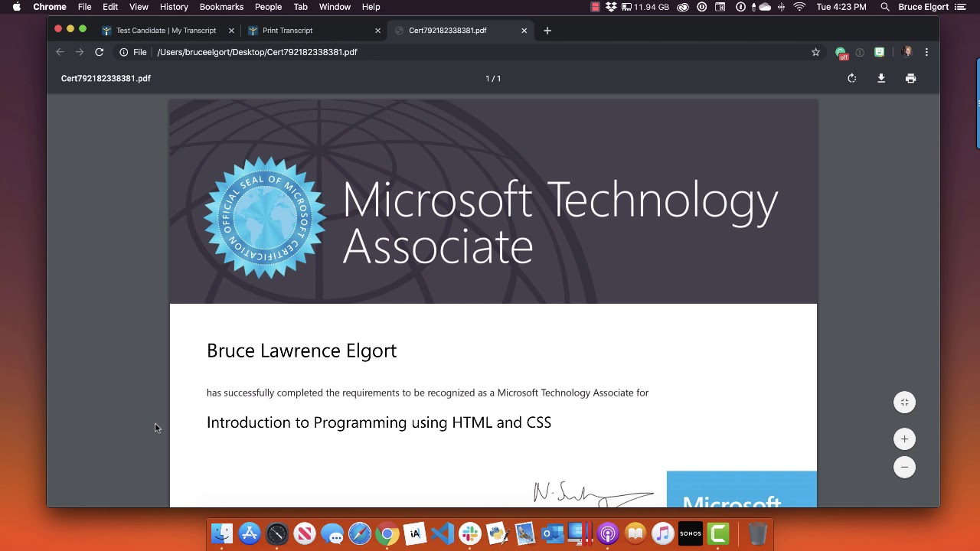Open Wi-Fi status menu
Viewport: 980px width, 551px height.
pos(799,7)
